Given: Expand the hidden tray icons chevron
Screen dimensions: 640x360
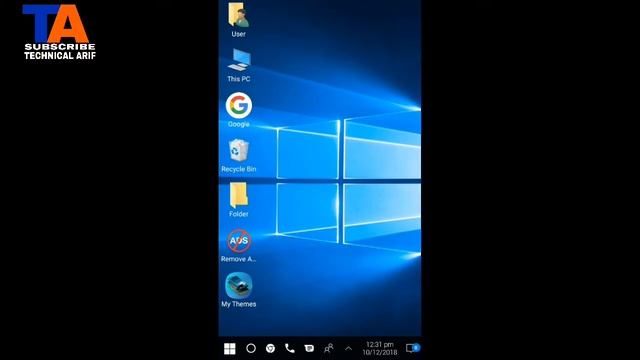Looking at the screenshot, I should tap(348, 349).
